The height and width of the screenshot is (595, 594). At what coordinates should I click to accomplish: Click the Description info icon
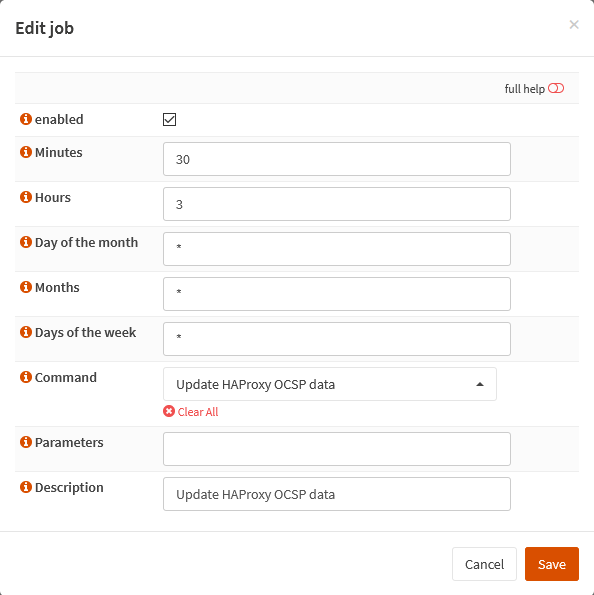pos(26,487)
